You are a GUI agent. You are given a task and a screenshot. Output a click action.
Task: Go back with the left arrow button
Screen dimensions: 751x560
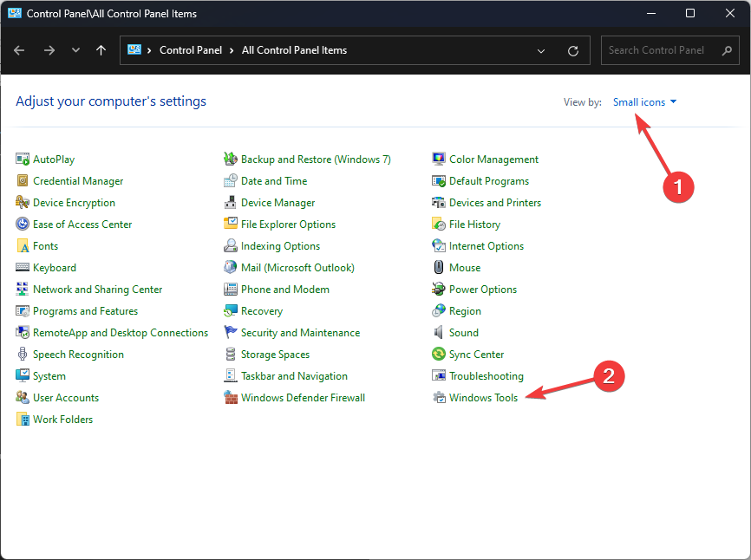point(19,50)
